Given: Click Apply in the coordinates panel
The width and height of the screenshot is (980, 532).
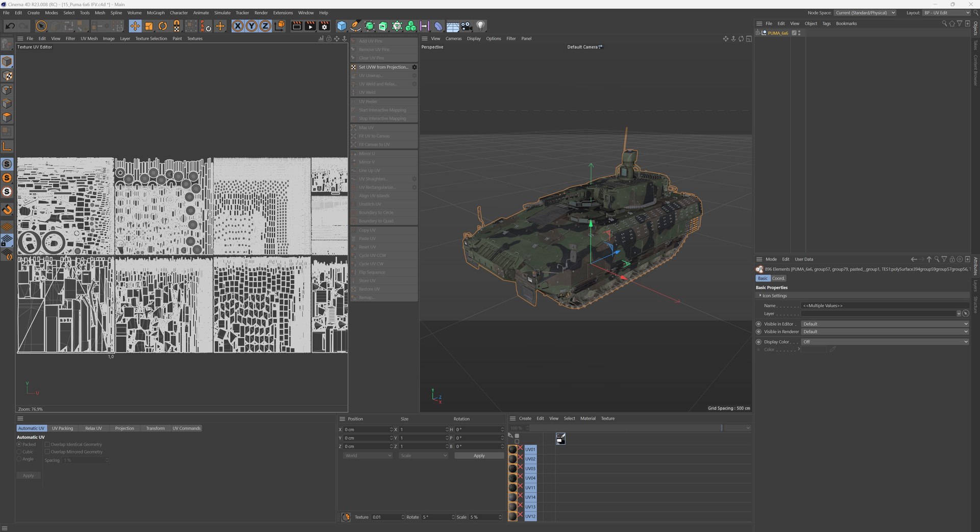Looking at the screenshot, I should [x=479, y=455].
